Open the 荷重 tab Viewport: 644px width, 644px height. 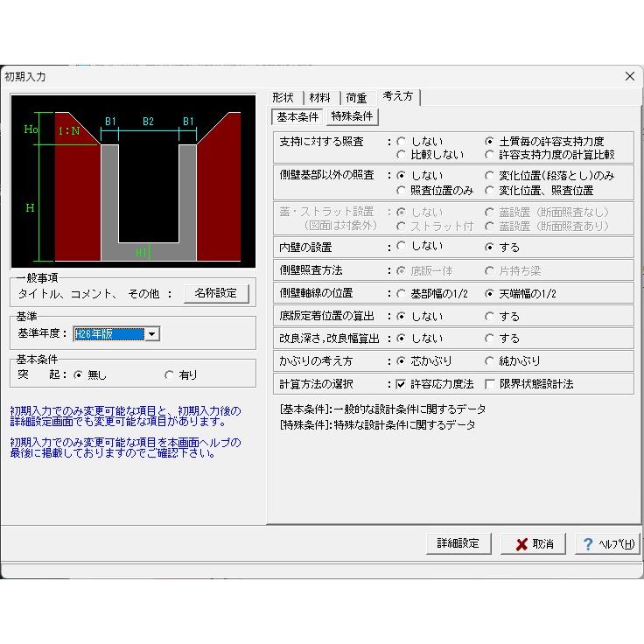(x=356, y=98)
